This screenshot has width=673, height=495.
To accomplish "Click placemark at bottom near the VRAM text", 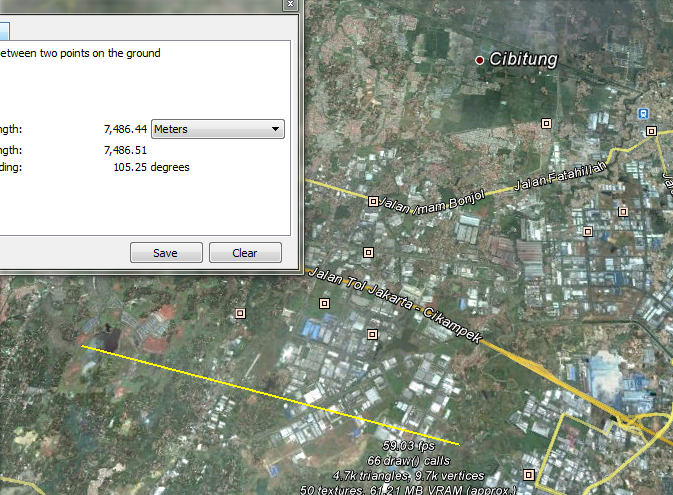I will coord(529,474).
